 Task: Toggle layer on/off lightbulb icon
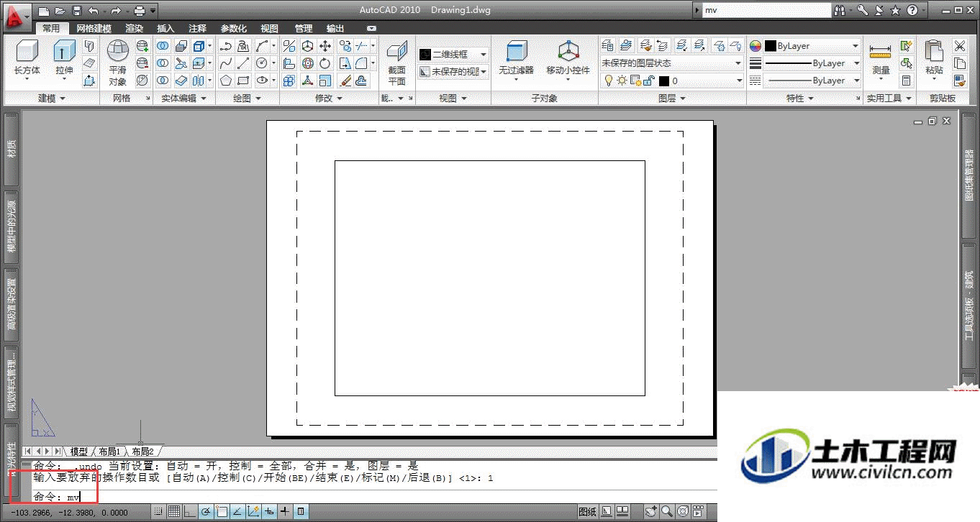608,81
